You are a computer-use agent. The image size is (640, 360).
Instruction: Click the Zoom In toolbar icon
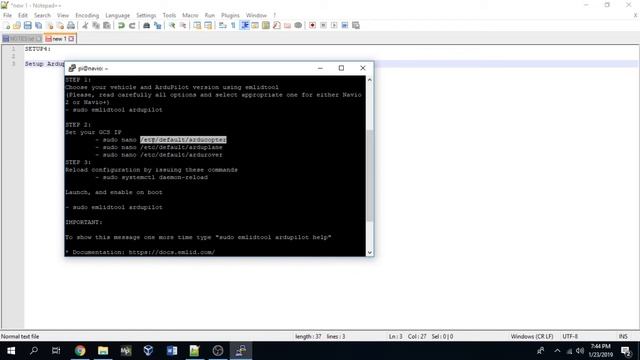click(x=172, y=25)
